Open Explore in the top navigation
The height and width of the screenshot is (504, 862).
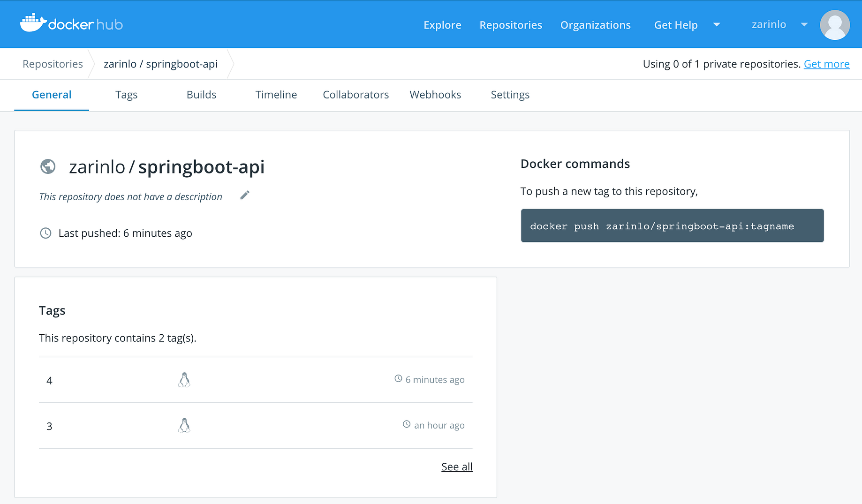click(442, 25)
